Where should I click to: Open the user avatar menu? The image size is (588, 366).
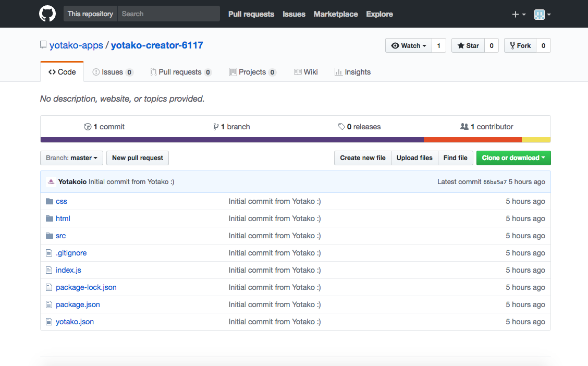(x=542, y=14)
